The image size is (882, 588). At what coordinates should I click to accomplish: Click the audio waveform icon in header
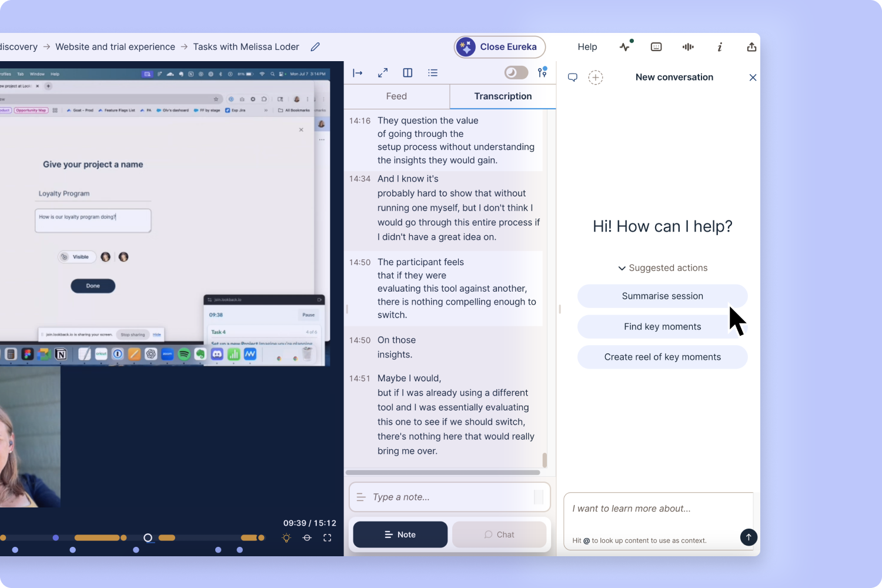pyautogui.click(x=688, y=47)
